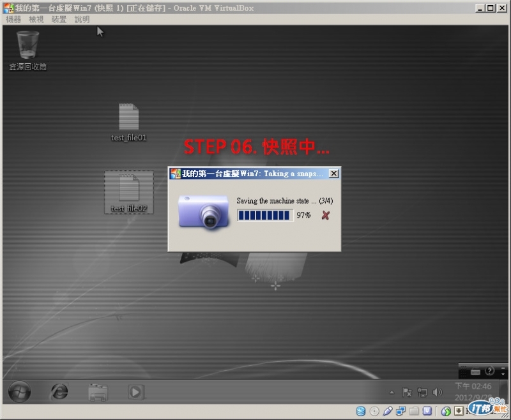The width and height of the screenshot is (511, 420).
Task: Open the 檢視 (View) menu
Action: tap(36, 20)
